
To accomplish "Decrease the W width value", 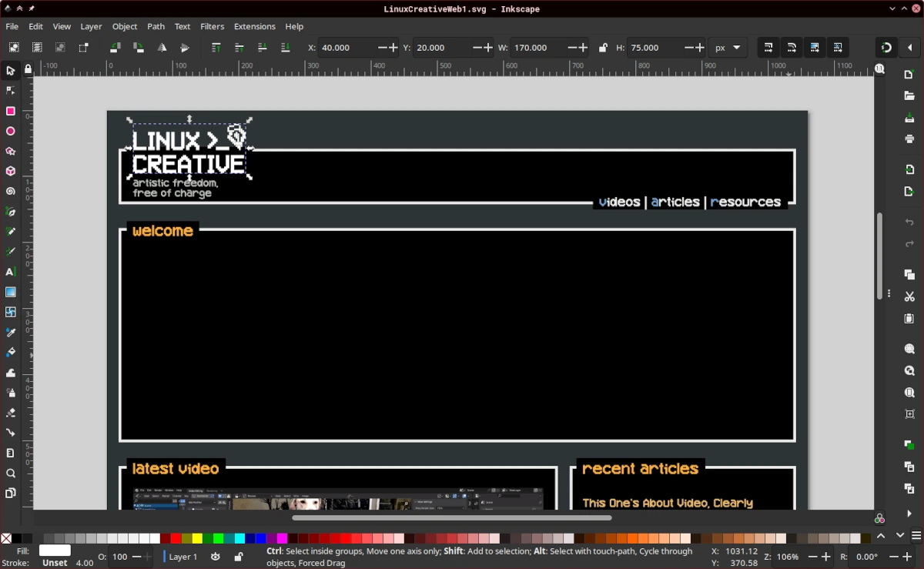I will pyautogui.click(x=572, y=48).
